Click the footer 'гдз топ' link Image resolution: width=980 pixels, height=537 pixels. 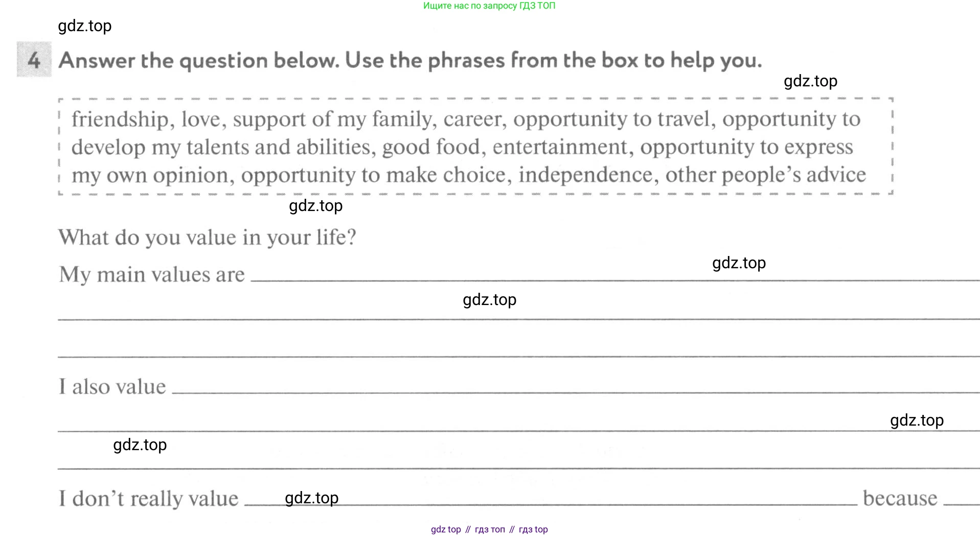(490, 529)
